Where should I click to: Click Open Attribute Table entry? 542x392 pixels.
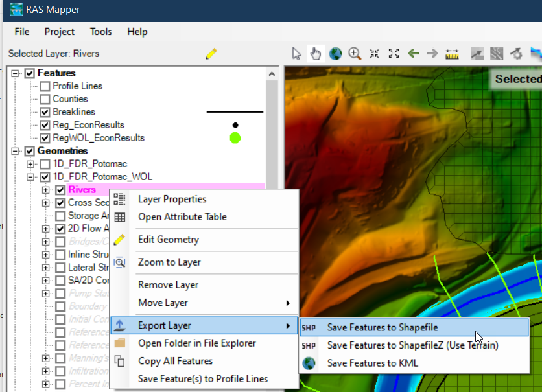182,217
